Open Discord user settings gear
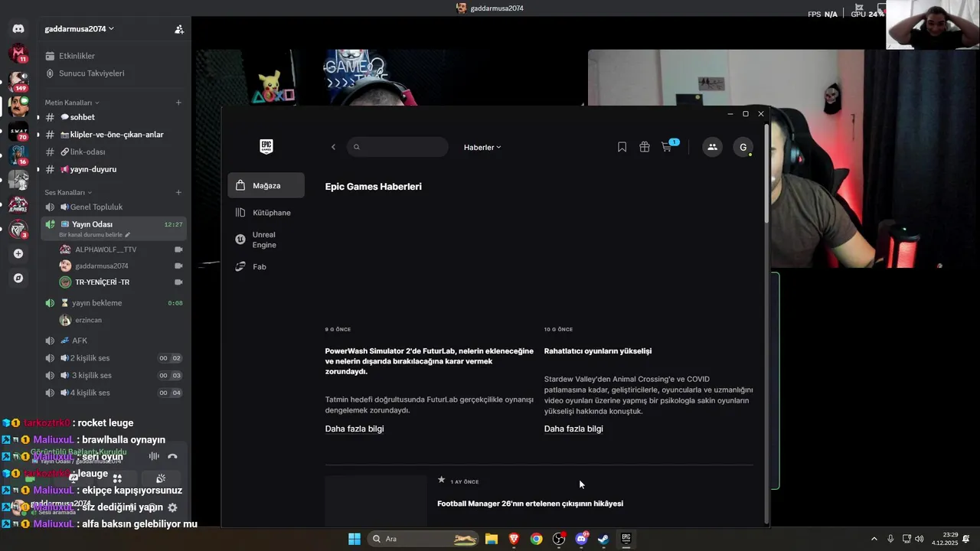Image resolution: width=980 pixels, height=551 pixels. coord(172,507)
